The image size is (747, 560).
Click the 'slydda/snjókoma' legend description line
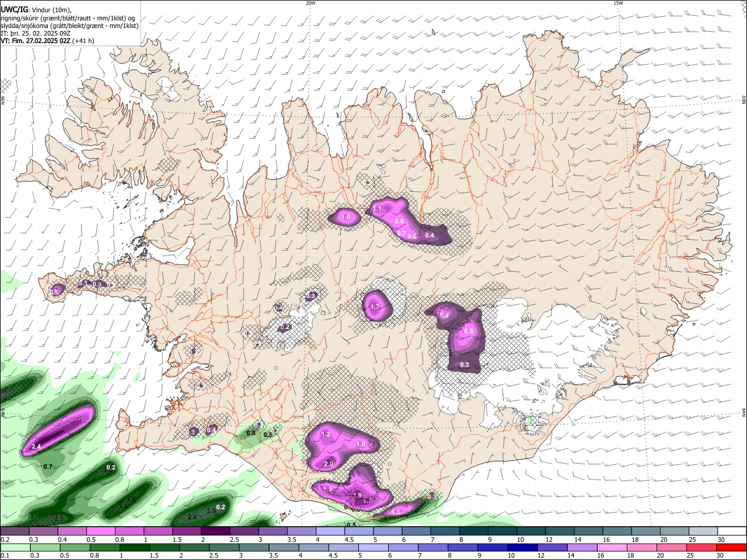pyautogui.click(x=69, y=26)
